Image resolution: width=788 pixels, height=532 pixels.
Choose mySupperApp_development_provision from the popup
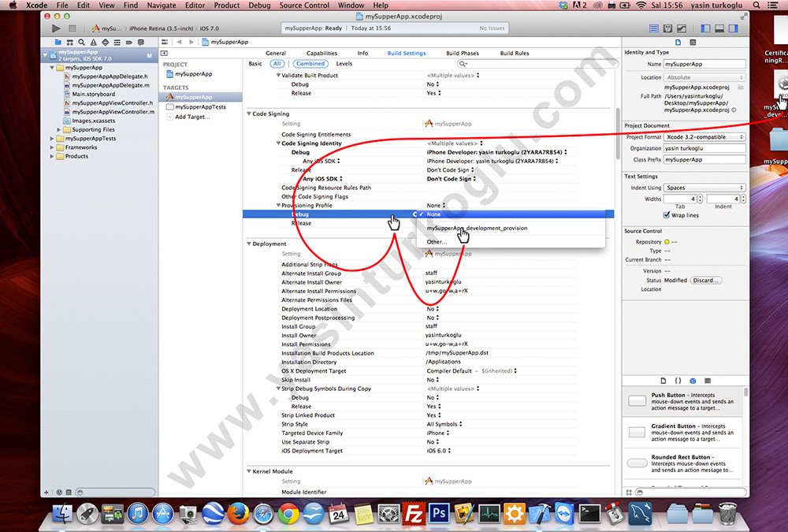511,229
